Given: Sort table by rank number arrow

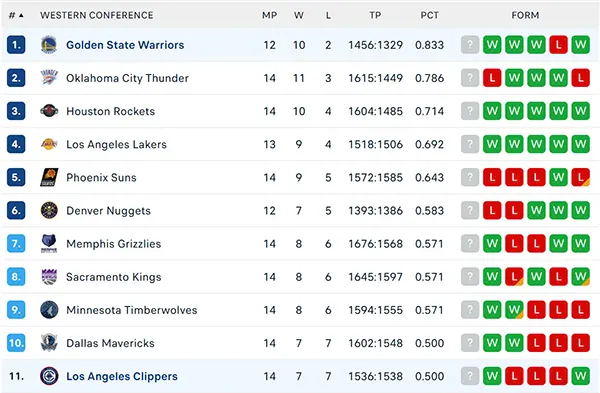Looking at the screenshot, I should pos(16,15).
